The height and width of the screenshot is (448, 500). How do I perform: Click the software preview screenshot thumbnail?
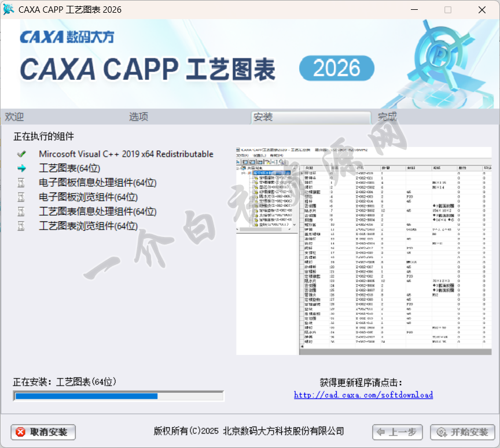[x=363, y=251]
